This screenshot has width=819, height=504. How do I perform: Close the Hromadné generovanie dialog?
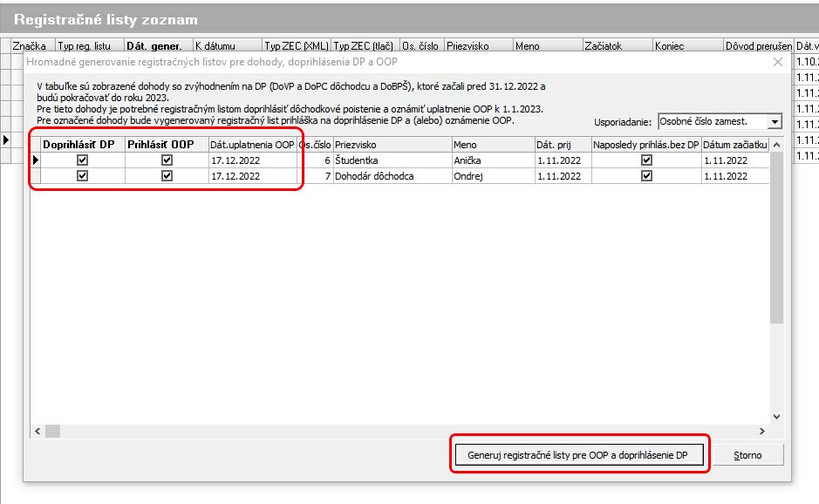778,63
